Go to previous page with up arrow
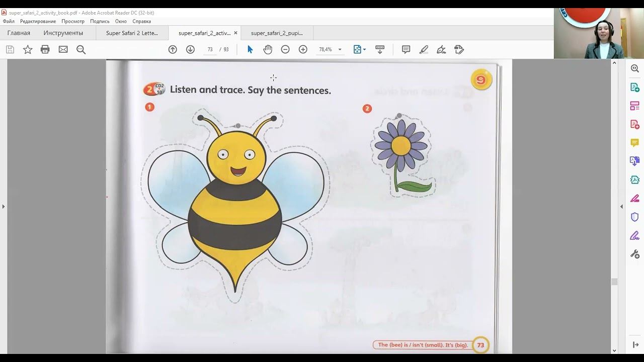This screenshot has height=362, width=644. pos(173,49)
